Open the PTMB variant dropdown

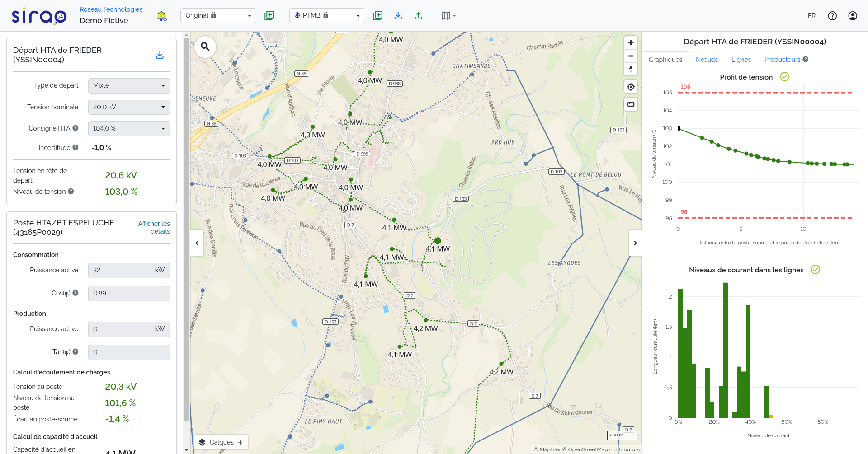click(x=327, y=15)
